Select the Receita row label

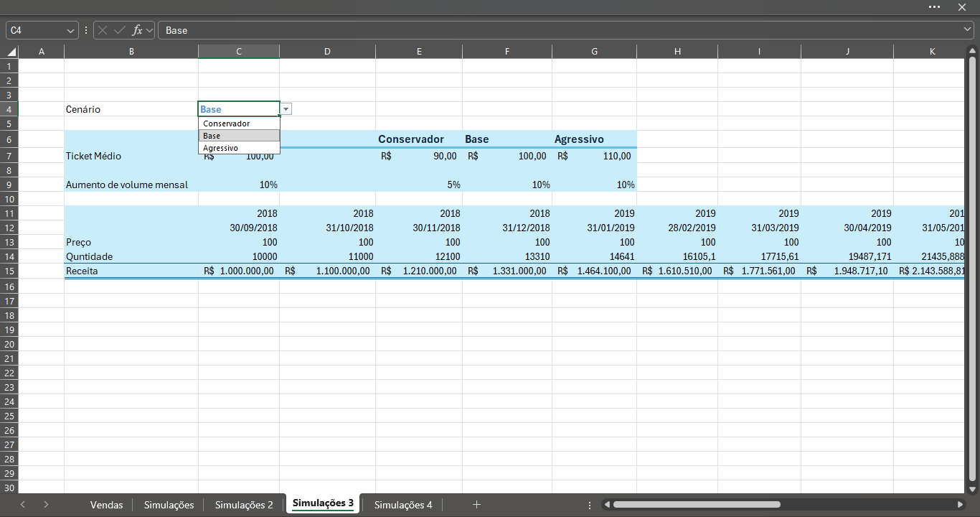[x=131, y=271]
